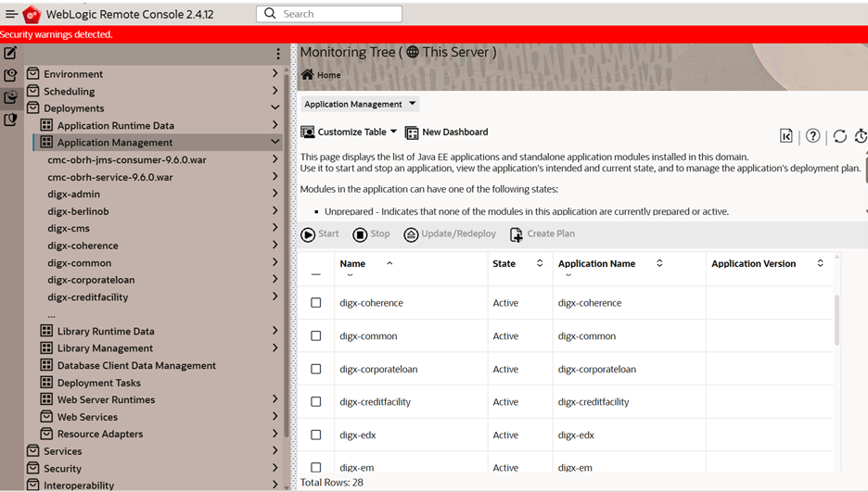Click the New Dashboard icon
This screenshot has height=492, width=868.
pyautogui.click(x=412, y=132)
